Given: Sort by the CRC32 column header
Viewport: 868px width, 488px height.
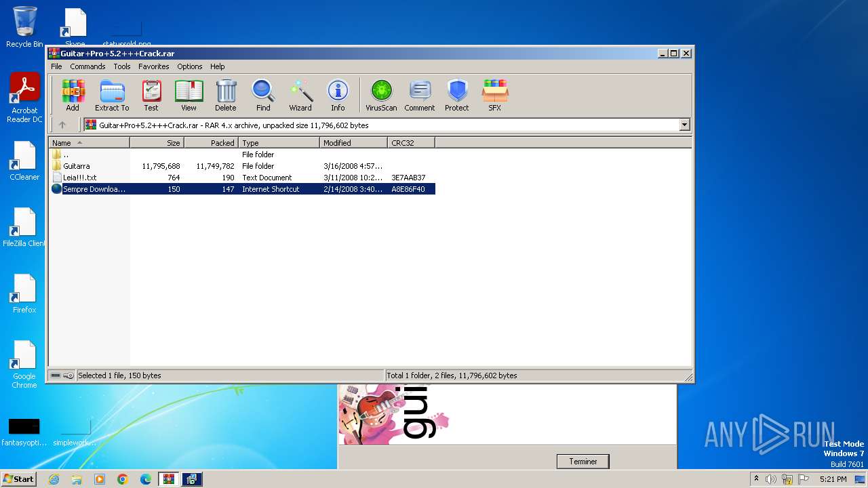Looking at the screenshot, I should click(411, 143).
